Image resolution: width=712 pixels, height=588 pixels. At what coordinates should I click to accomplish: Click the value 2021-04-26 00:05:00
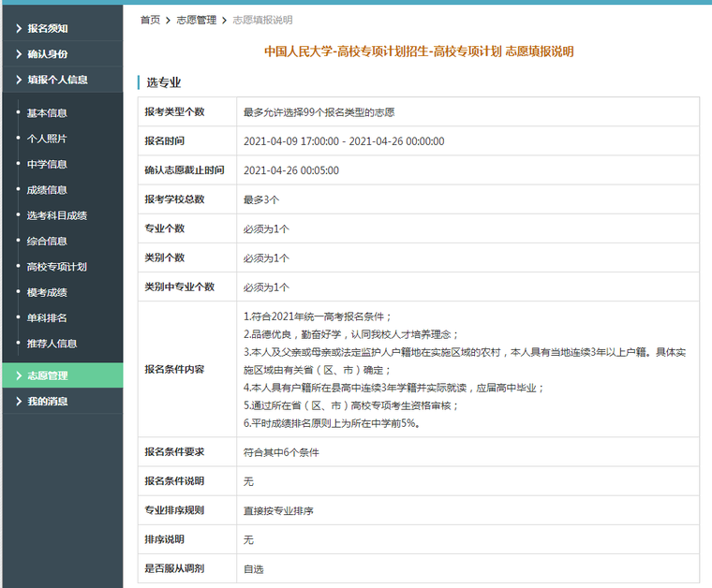point(291,170)
